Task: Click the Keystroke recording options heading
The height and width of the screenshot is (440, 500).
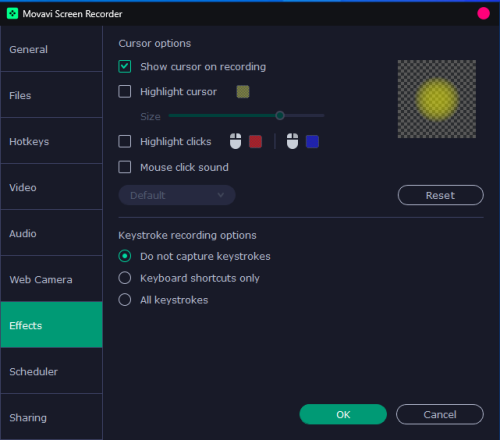Action: coord(187,235)
